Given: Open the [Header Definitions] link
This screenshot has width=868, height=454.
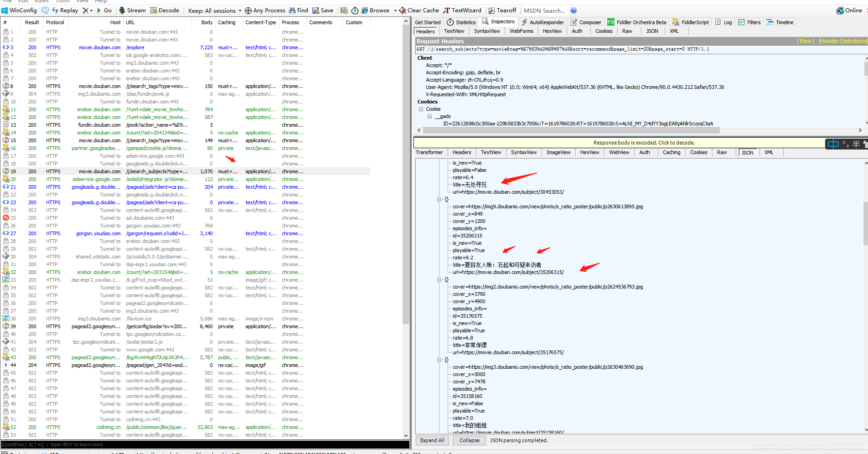Looking at the screenshot, I should tap(843, 41).
